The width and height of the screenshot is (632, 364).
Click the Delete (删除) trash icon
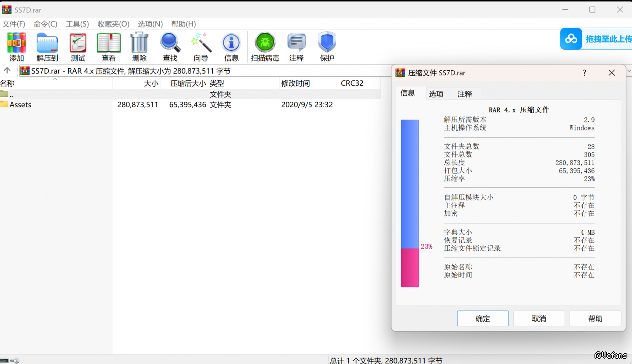pyautogui.click(x=139, y=43)
